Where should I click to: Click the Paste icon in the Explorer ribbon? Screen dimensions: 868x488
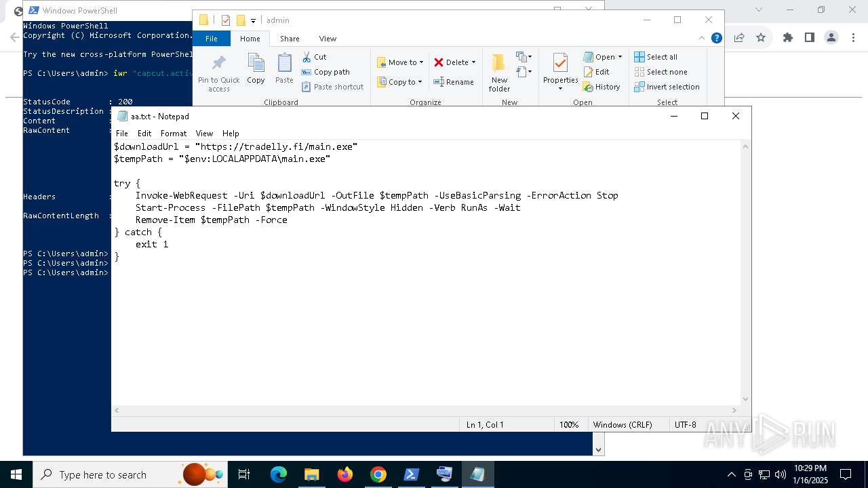(284, 68)
